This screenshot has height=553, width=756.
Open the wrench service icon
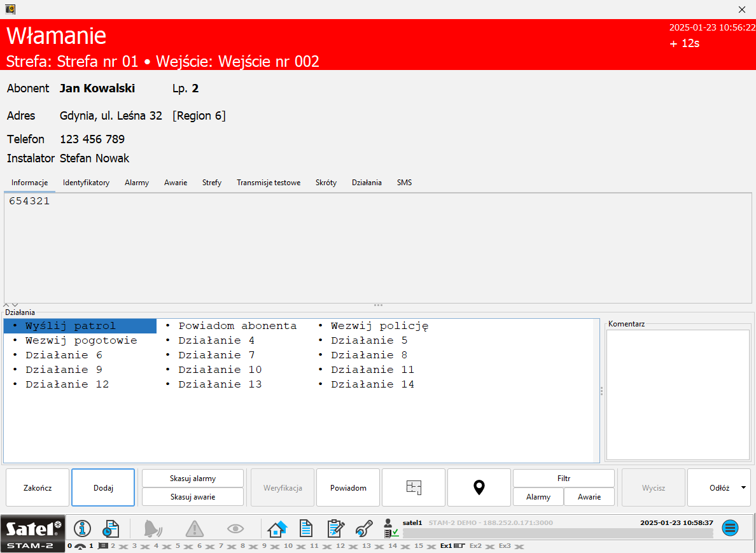[363, 528]
